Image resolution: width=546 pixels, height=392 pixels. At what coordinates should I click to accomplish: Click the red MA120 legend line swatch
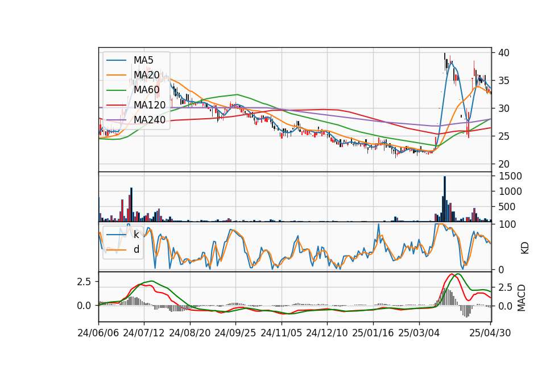(x=116, y=105)
